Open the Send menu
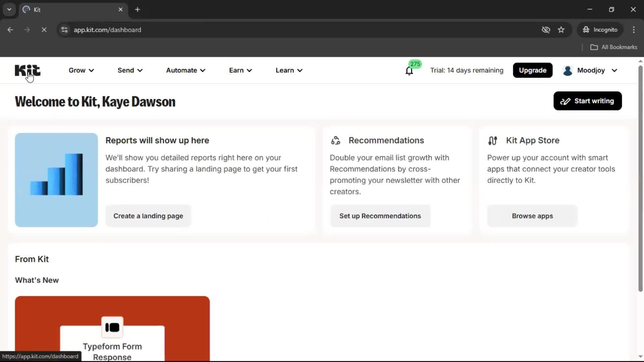Image resolution: width=644 pixels, height=362 pixels. pos(130,70)
